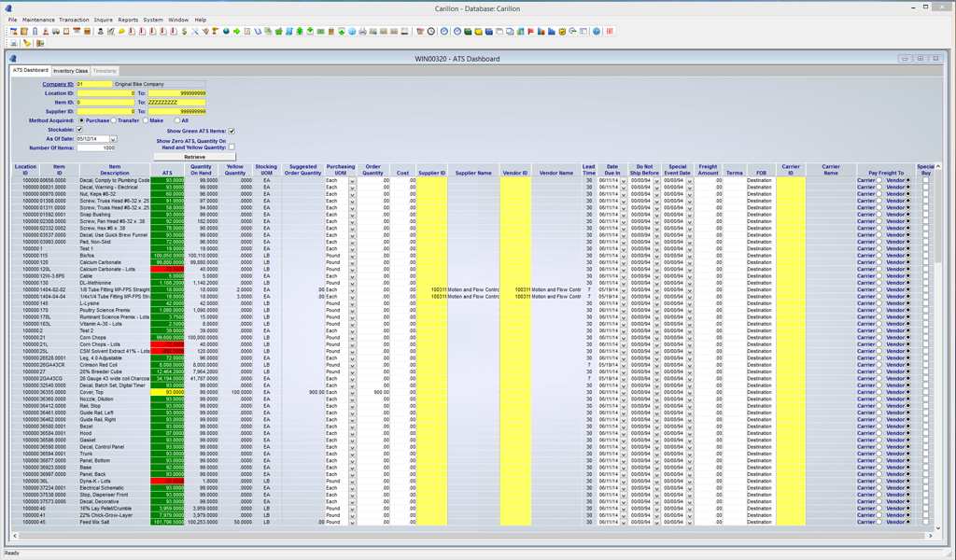The height and width of the screenshot is (560, 956).
Task: Open the As Of Date dropdown
Action: (x=113, y=140)
